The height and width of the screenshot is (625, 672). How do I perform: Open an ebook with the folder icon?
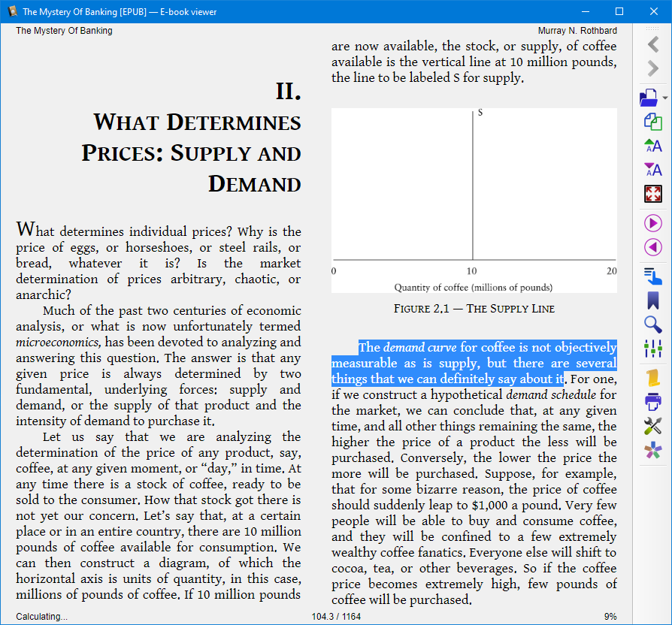coord(649,98)
